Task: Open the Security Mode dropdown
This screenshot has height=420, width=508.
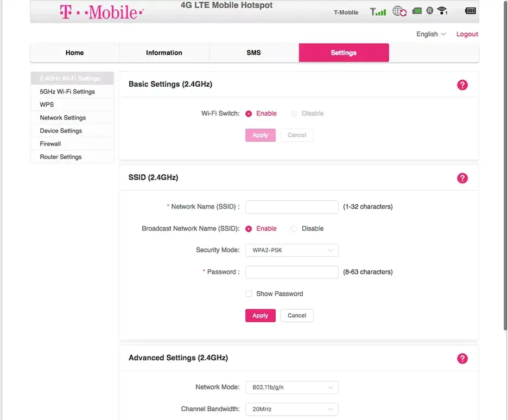Action: click(x=291, y=250)
